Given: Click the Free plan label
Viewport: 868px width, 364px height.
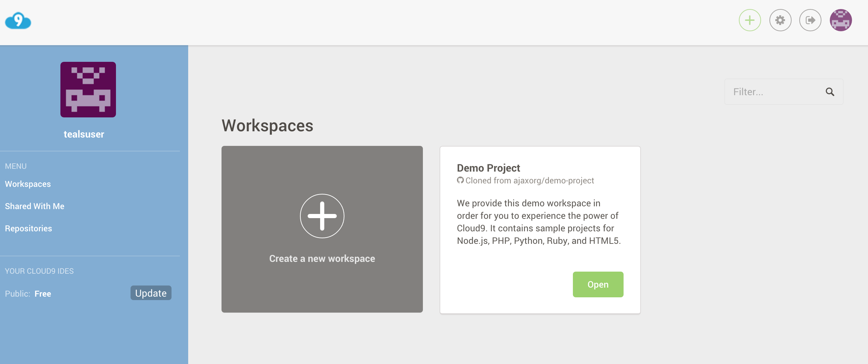Looking at the screenshot, I should 43,294.
